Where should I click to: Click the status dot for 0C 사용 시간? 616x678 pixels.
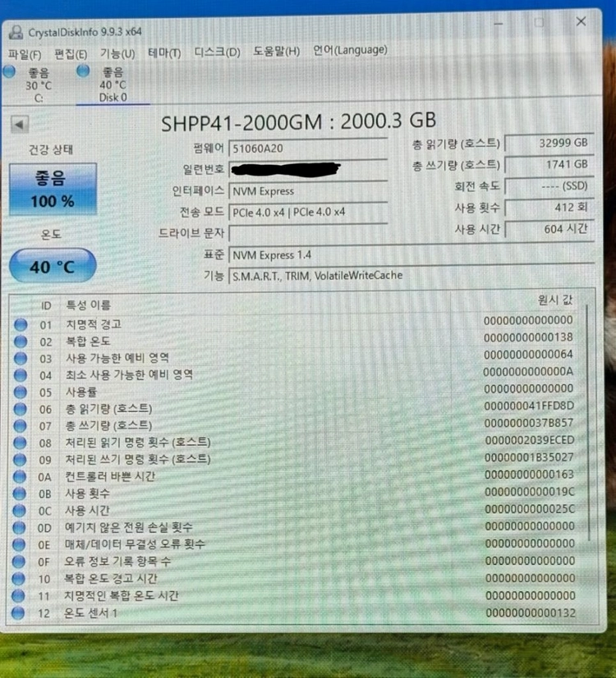point(19,511)
